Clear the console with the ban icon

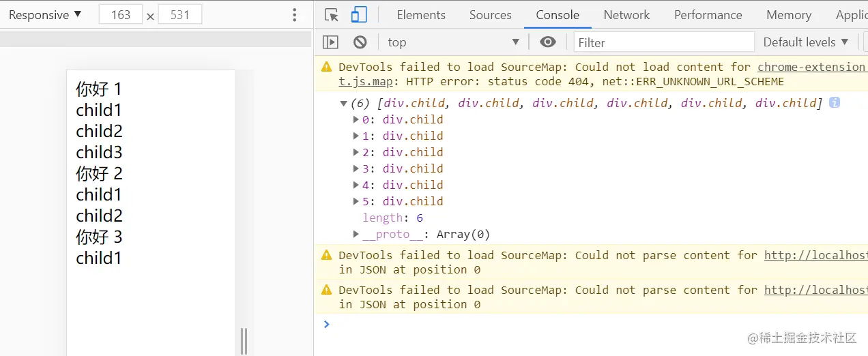pos(360,42)
